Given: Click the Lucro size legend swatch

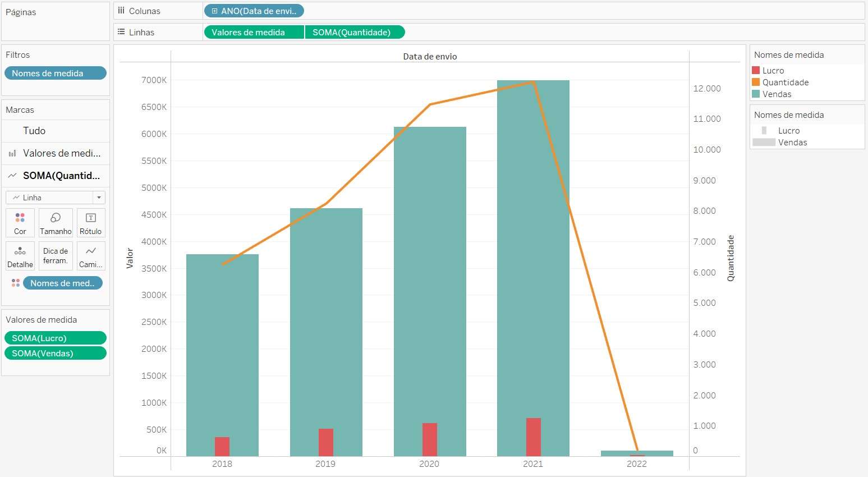Looking at the screenshot, I should (764, 130).
